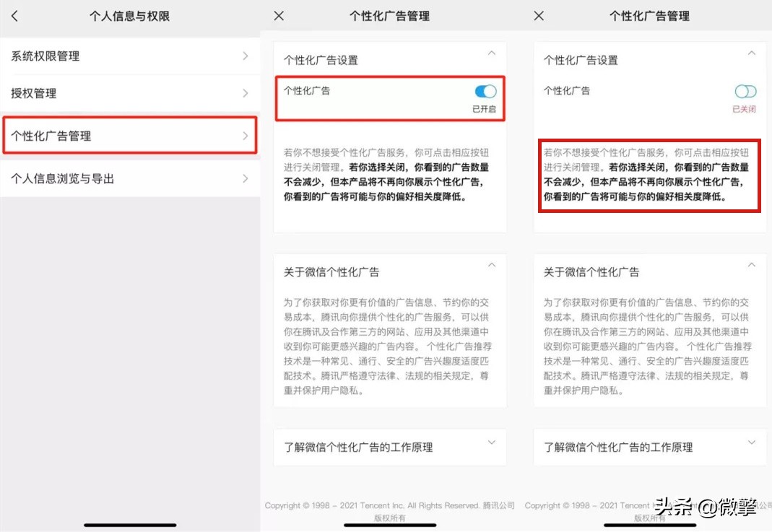This screenshot has width=772, height=532.
Task: Collapse 个性化广告设置 section in right panel
Action: click(751, 53)
